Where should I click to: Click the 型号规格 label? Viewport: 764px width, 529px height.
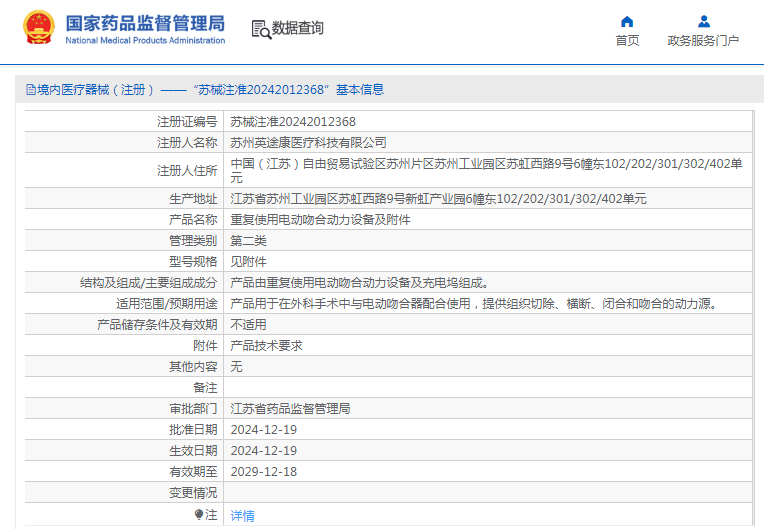coord(193,261)
